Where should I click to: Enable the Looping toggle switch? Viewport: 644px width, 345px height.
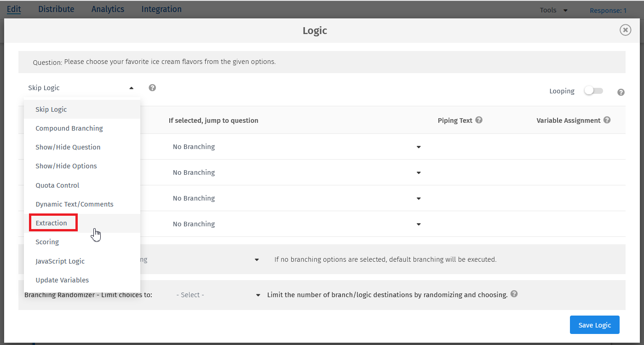point(593,91)
